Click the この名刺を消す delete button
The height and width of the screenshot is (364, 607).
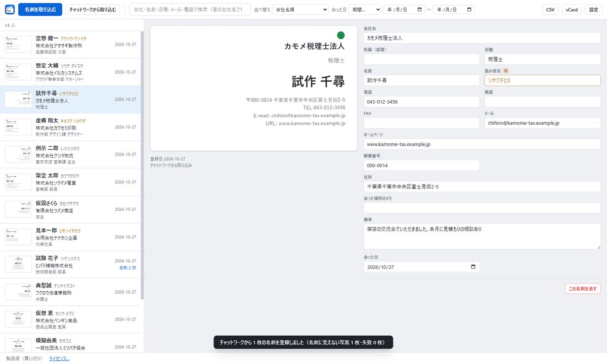point(583,289)
